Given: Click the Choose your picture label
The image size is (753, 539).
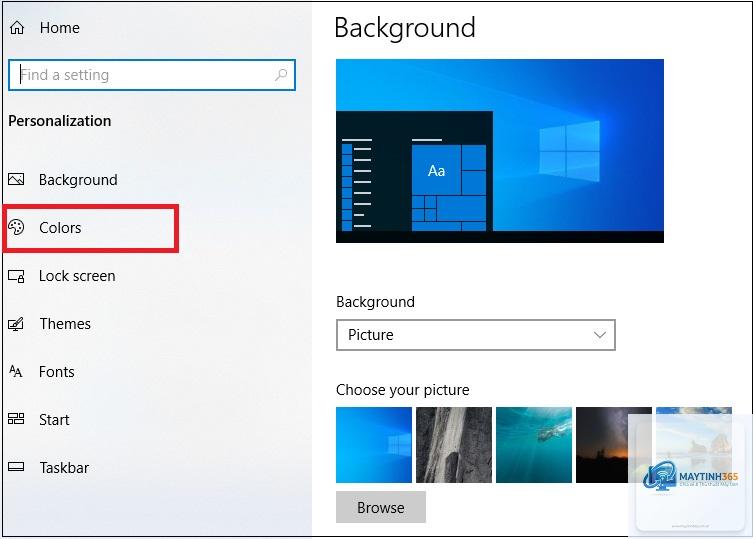Looking at the screenshot, I should pos(402,390).
